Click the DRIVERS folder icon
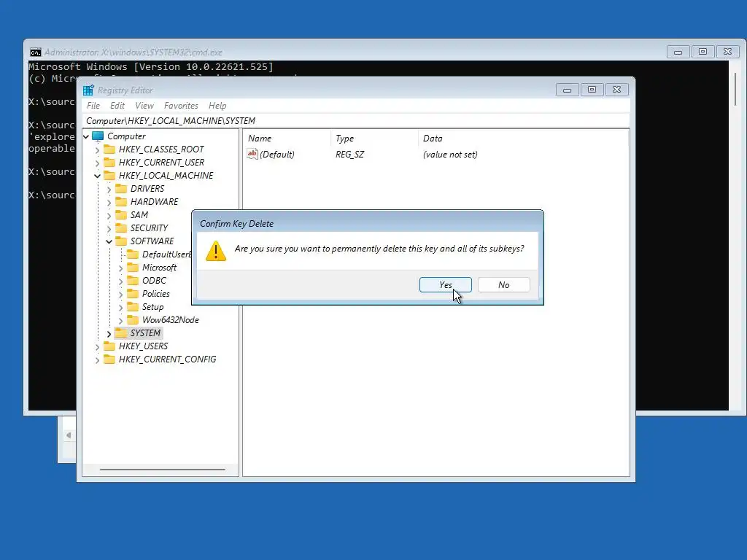This screenshot has height=560, width=747. point(121,189)
